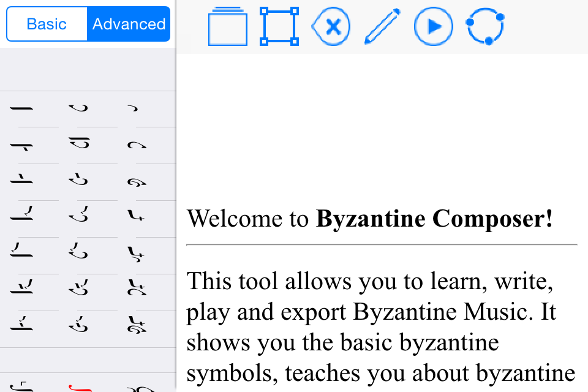Insert oligon with ypsili stacked over a kentima
The height and width of the screenshot is (392, 588).
click(x=21, y=323)
